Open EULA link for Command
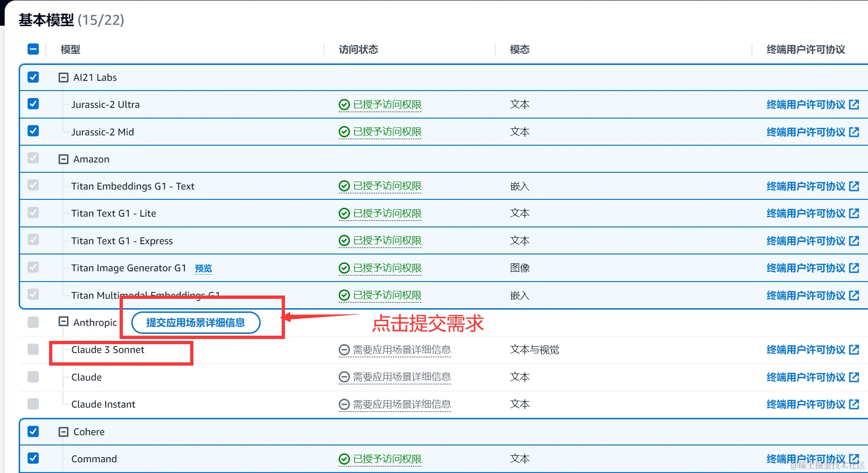The image size is (868, 473). point(813,459)
